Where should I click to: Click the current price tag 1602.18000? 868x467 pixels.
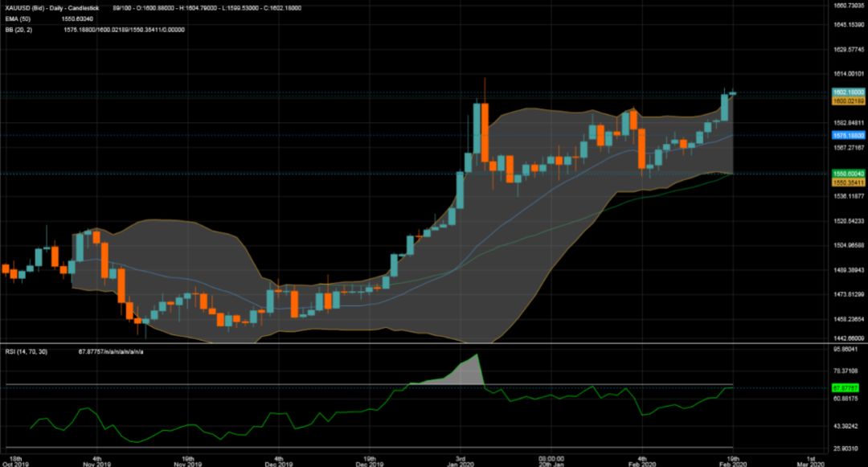click(849, 92)
